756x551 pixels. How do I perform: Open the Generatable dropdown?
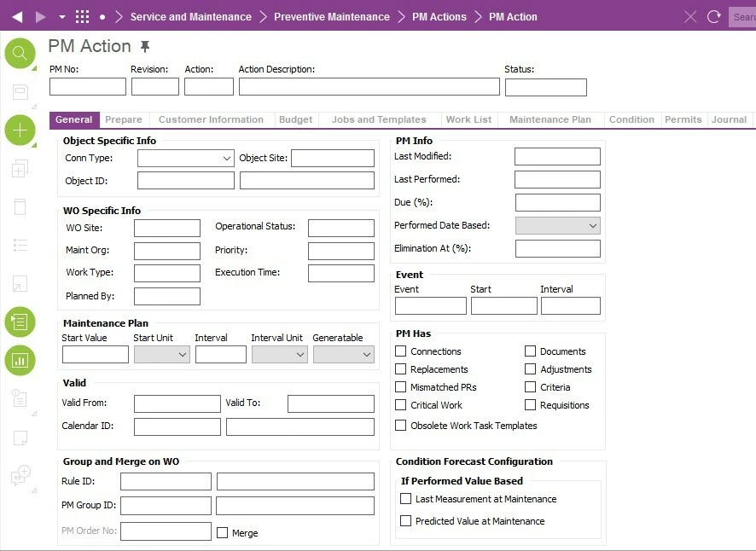point(343,355)
